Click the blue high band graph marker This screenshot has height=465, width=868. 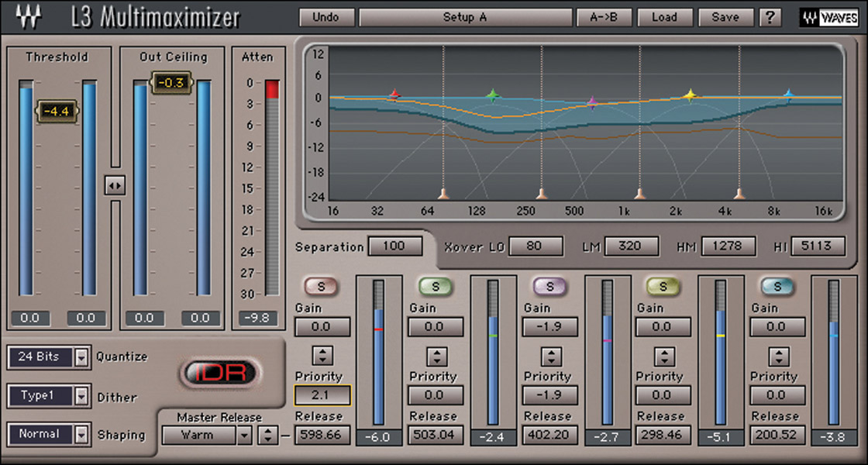tap(789, 95)
